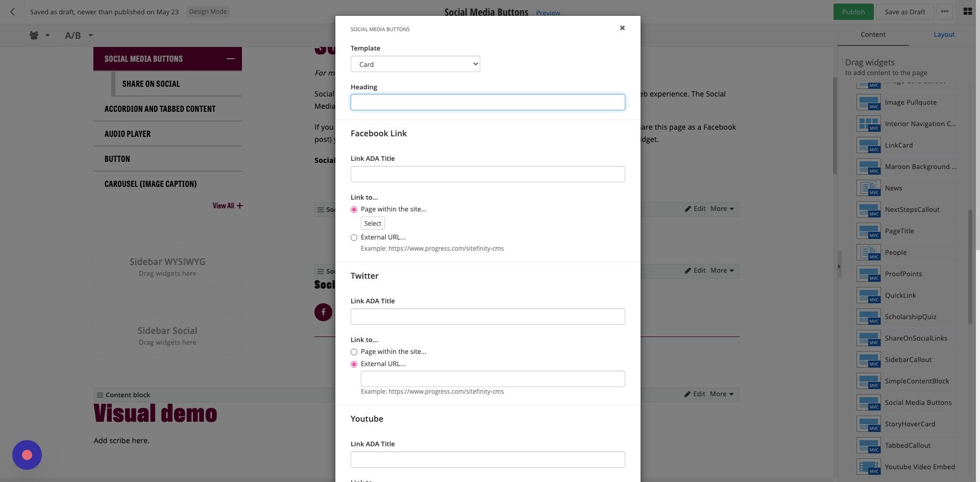980x482 pixels.
Task: Edit the second Social widget
Action: click(x=695, y=271)
